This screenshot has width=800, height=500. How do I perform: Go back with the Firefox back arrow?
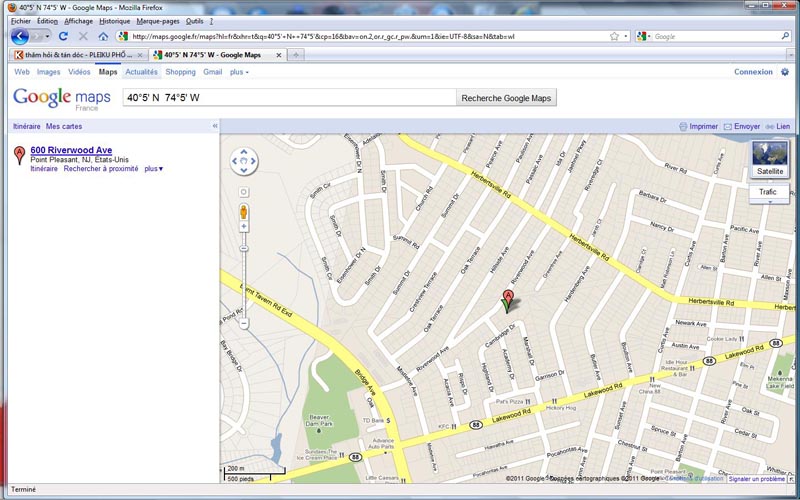coord(19,36)
